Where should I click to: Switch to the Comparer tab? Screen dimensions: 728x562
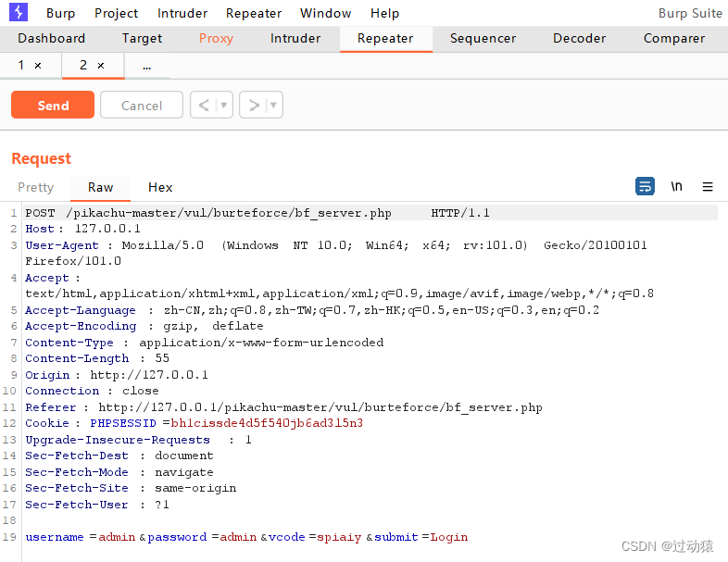[x=674, y=39]
